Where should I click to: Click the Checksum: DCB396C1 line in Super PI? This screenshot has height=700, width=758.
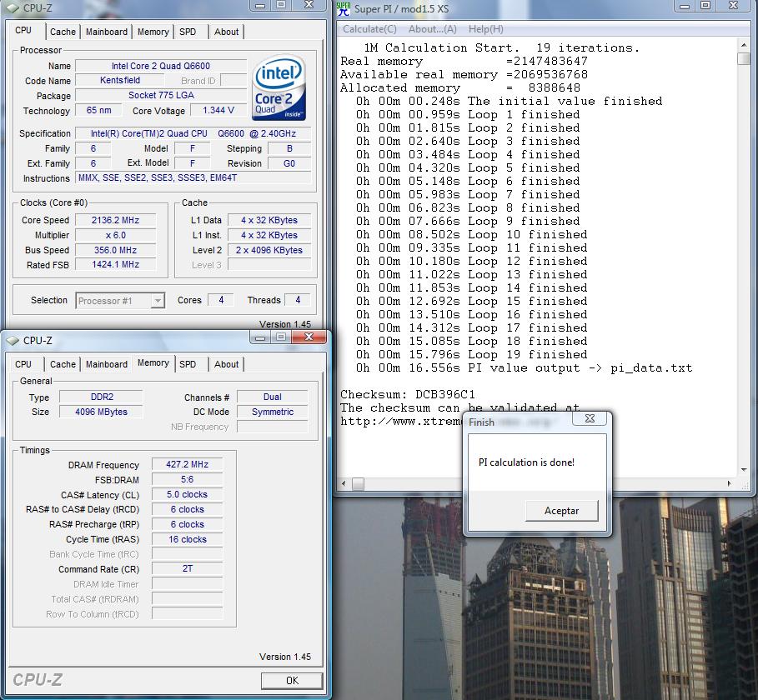pos(408,394)
